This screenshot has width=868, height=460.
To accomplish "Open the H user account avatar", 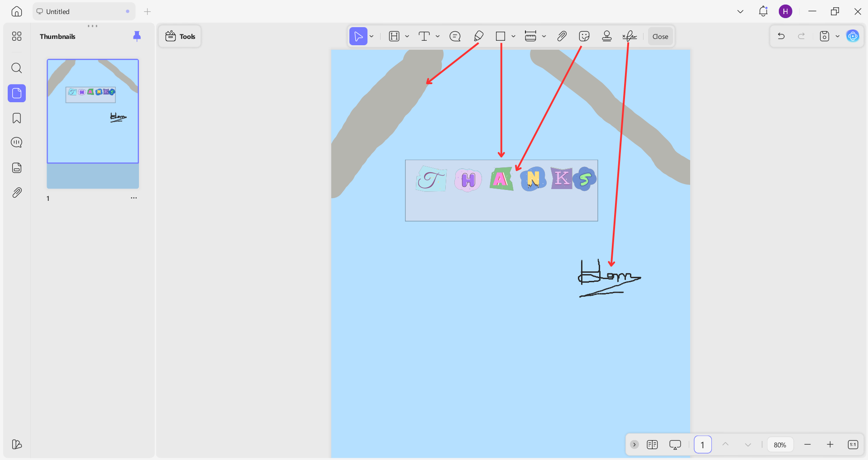I will click(785, 11).
